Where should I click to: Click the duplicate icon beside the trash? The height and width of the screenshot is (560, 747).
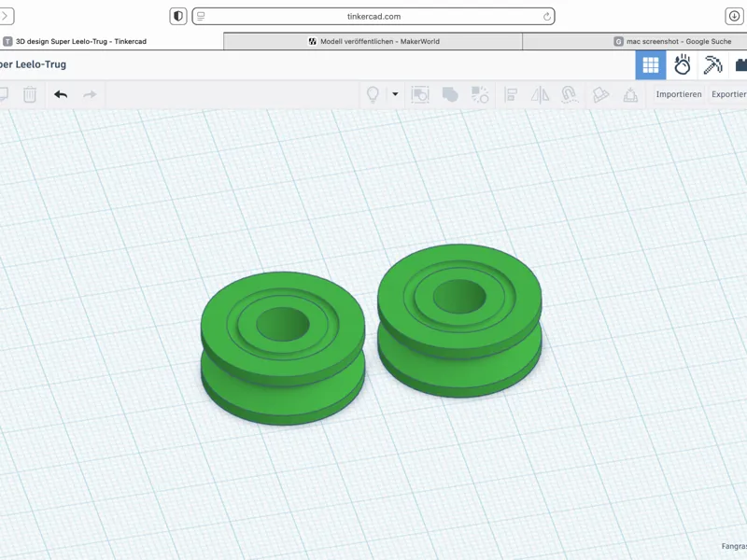point(4,94)
